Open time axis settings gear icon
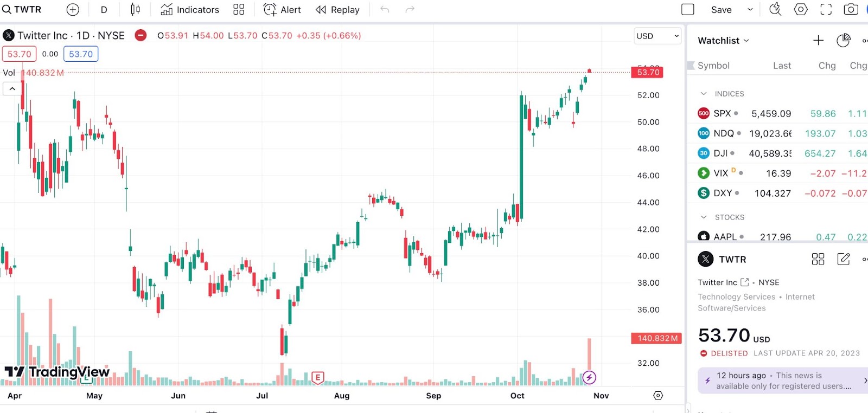868x413 pixels. (658, 396)
